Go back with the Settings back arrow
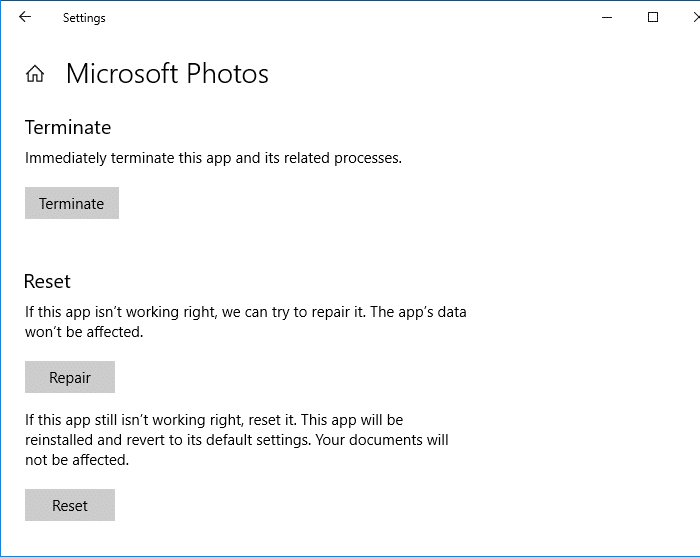The width and height of the screenshot is (700, 557). click(25, 17)
